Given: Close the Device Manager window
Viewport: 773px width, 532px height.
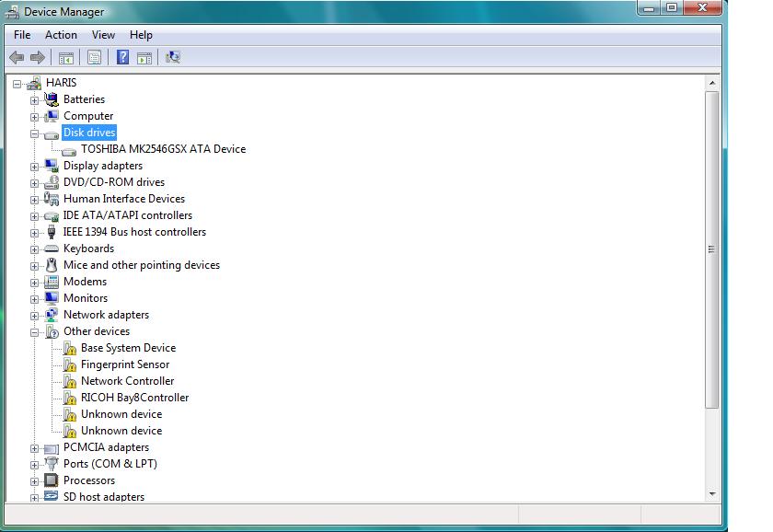Looking at the screenshot, I should point(702,8).
